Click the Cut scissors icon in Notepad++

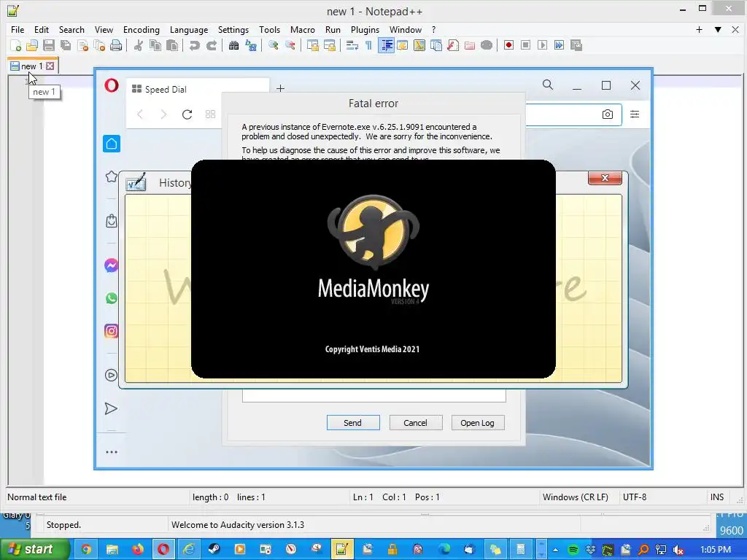coord(138,45)
